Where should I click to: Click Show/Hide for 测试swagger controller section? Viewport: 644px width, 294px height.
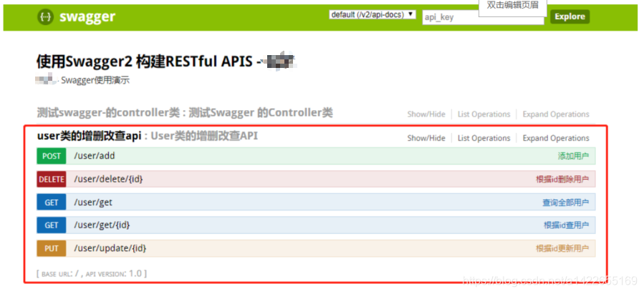(x=426, y=114)
